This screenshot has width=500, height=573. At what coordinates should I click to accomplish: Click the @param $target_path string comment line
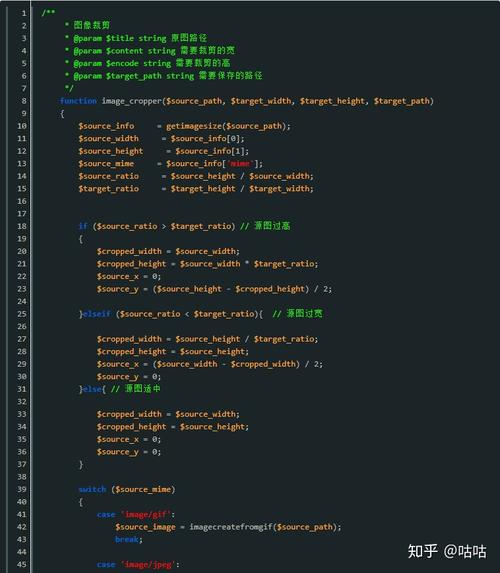pyautogui.click(x=163, y=76)
